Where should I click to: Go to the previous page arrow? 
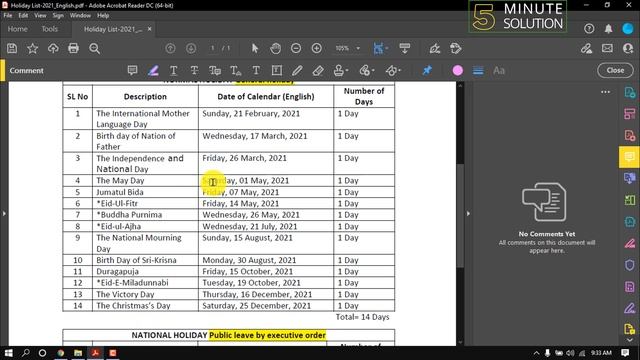pyautogui.click(x=170, y=49)
